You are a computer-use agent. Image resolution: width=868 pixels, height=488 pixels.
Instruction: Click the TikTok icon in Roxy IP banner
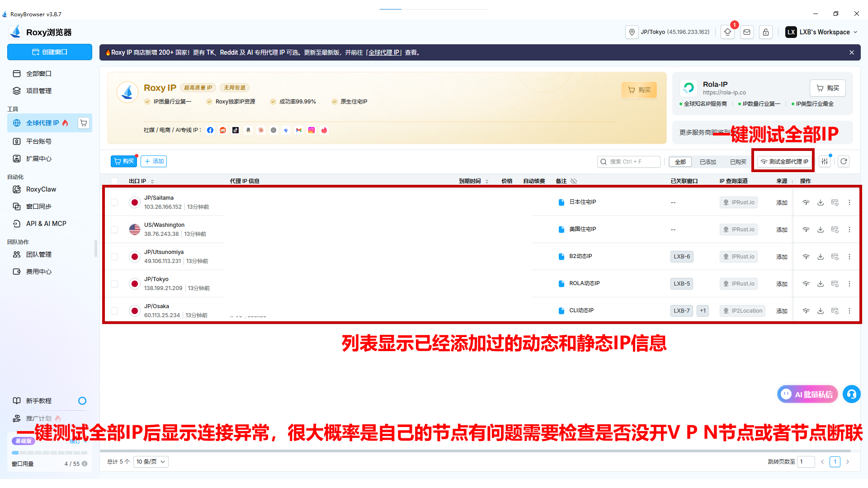point(236,130)
